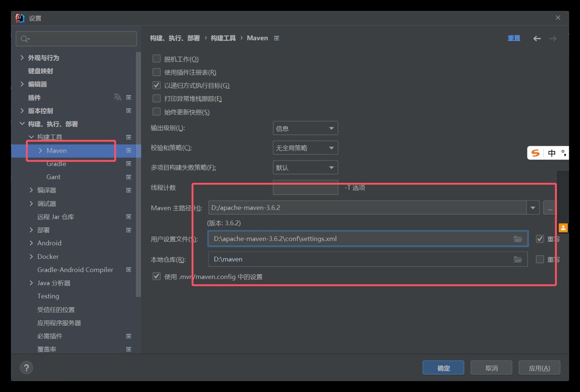Browse folder icon in 用户设置文件 field
Image resolution: width=580 pixels, height=392 pixels.
[x=518, y=239]
